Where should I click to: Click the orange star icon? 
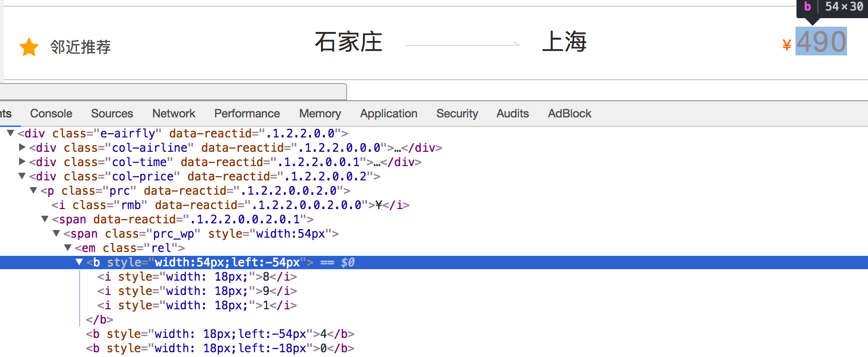pos(29,47)
